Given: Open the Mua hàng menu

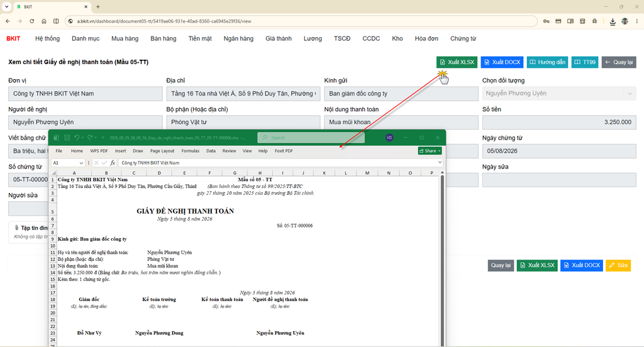Looking at the screenshot, I should tap(125, 38).
